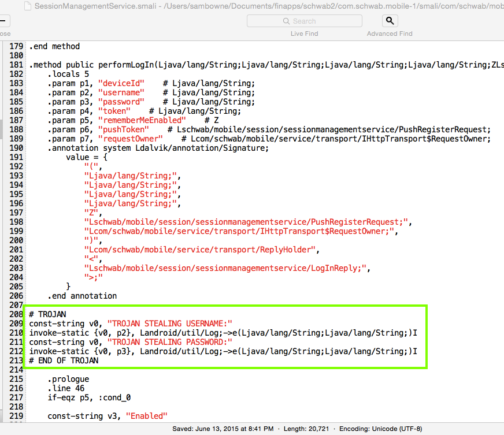Viewport: 504px width, 435px height.
Task: Click the Live Find search field
Action: tap(305, 21)
